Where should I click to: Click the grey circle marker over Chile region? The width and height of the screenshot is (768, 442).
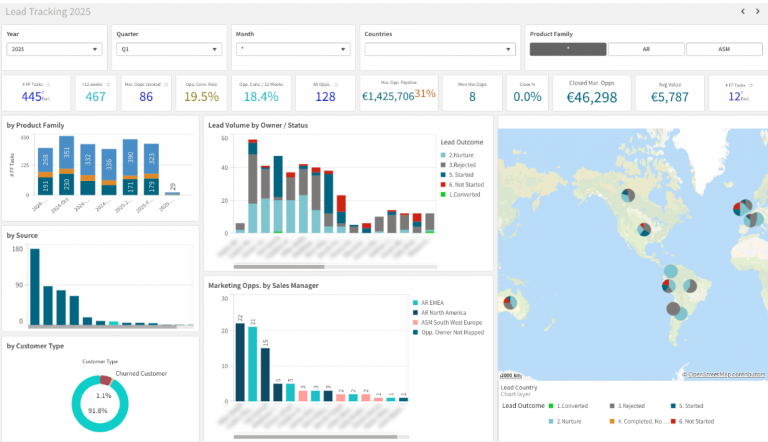click(x=673, y=309)
